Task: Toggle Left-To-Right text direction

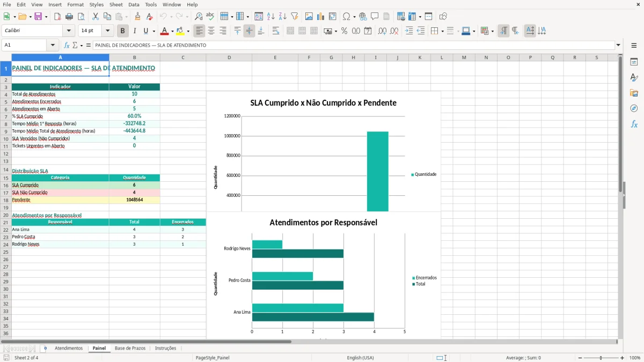Action: coord(503,31)
